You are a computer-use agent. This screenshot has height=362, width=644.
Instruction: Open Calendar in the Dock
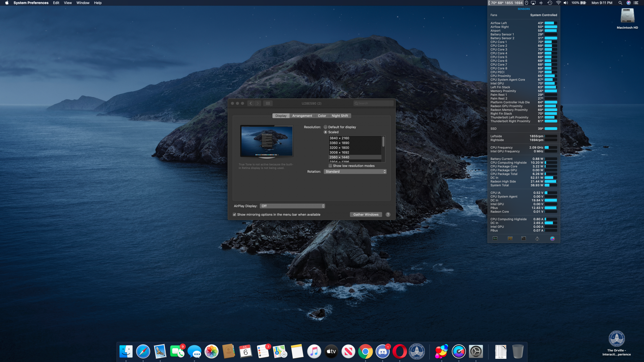click(x=246, y=351)
